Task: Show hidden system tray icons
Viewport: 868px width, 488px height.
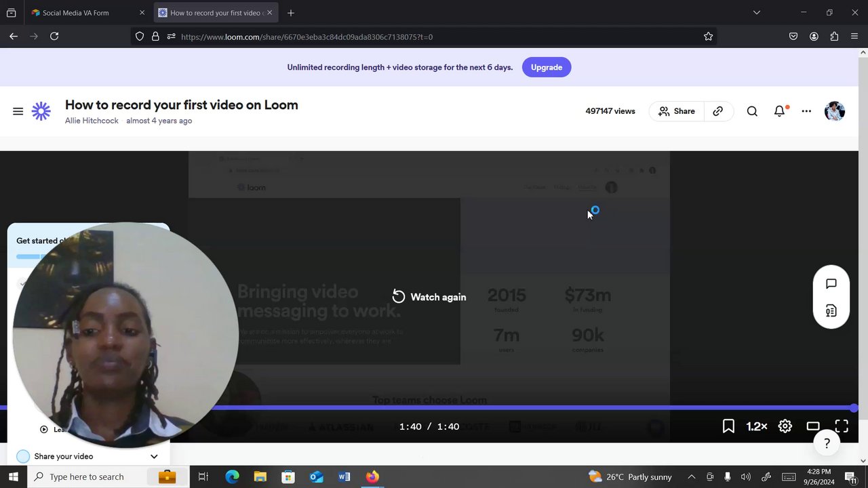Action: (691, 476)
